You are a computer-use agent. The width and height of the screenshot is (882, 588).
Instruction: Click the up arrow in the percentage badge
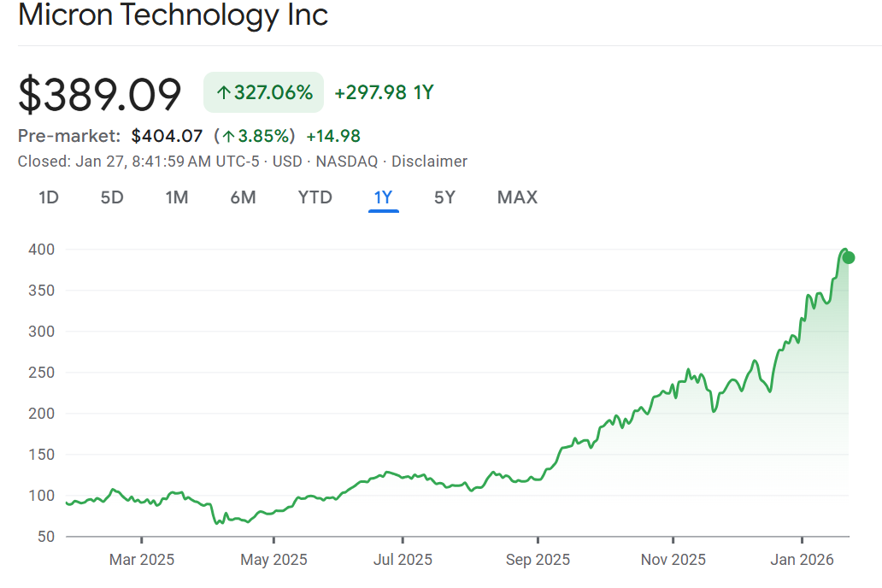point(223,93)
